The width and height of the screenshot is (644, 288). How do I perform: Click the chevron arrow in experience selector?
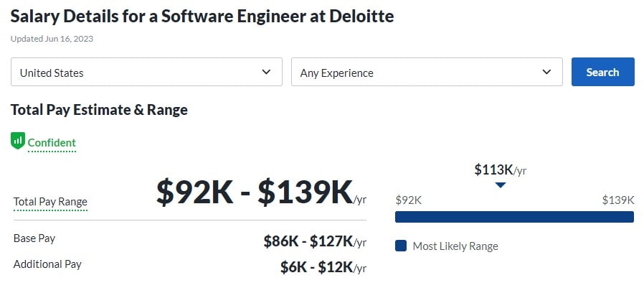click(546, 72)
